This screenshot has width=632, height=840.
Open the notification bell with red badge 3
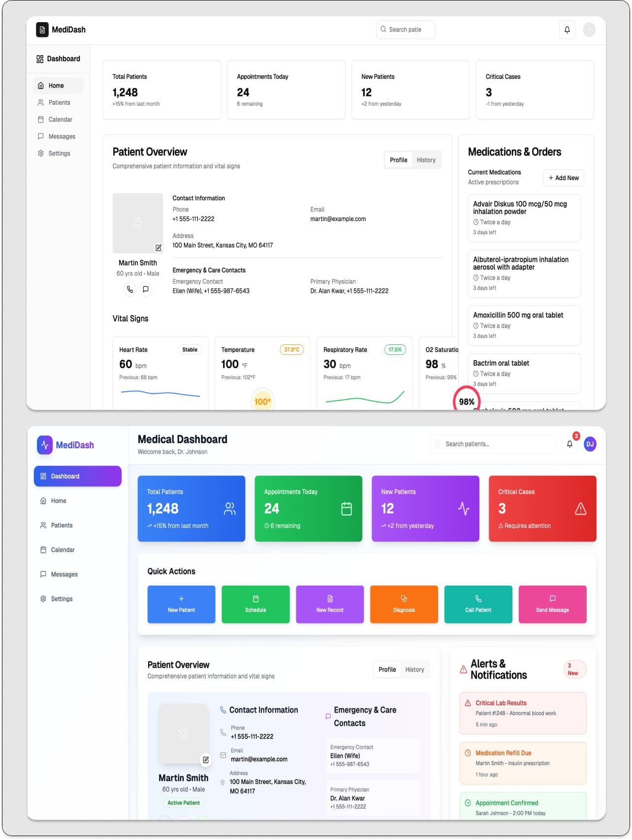click(x=569, y=444)
